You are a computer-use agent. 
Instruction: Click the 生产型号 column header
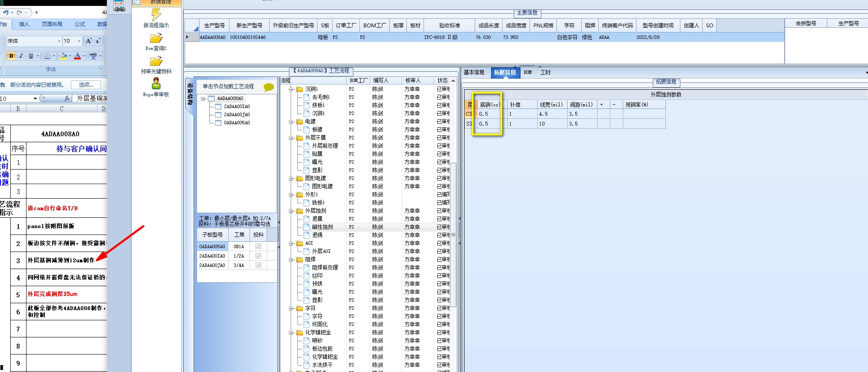click(x=214, y=26)
